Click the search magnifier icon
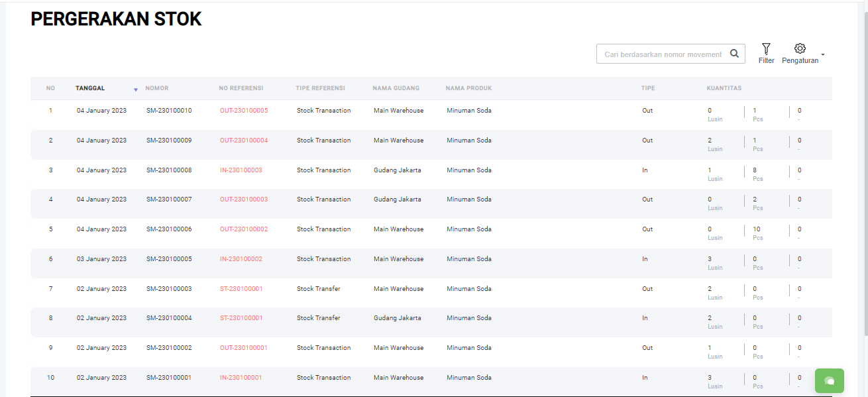The height and width of the screenshot is (397, 868). point(734,54)
